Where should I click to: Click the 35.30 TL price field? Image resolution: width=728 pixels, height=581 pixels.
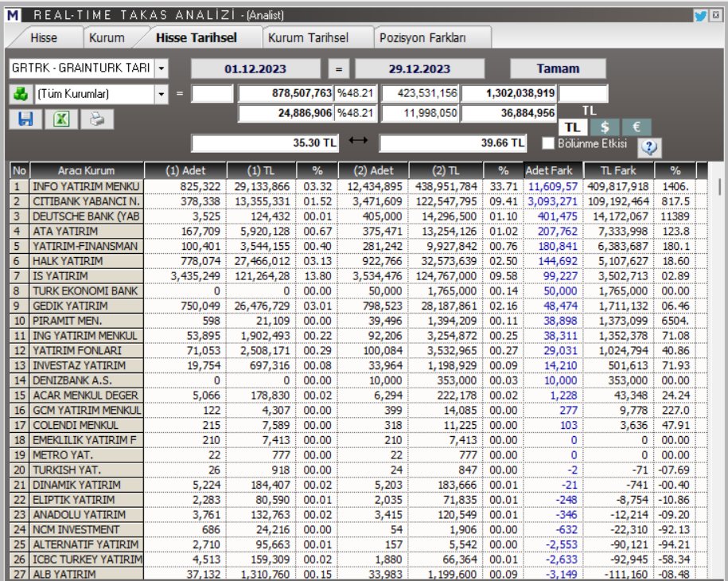click(x=265, y=142)
